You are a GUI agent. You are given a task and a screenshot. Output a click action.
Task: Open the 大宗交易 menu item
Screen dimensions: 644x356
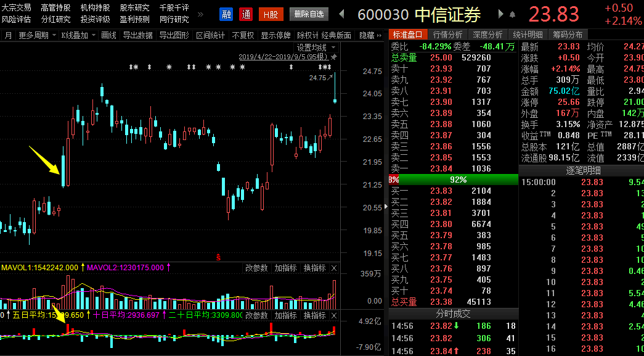[17, 8]
